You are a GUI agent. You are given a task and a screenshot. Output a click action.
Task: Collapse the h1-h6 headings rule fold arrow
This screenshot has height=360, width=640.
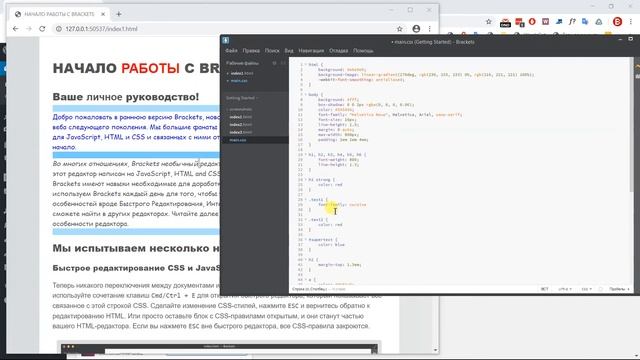pyautogui.click(x=306, y=154)
